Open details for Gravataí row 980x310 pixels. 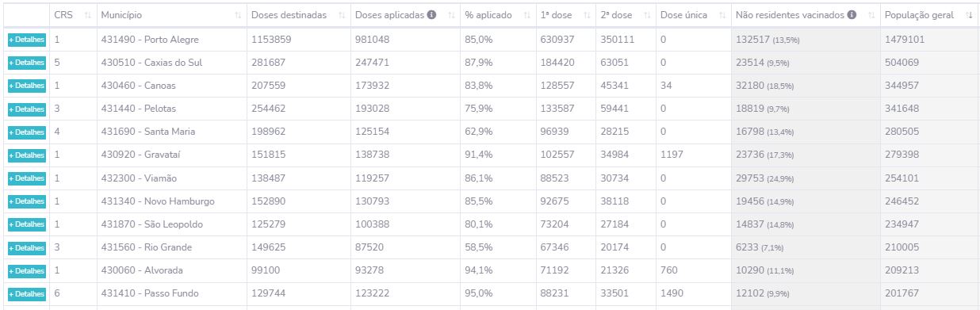coord(27,155)
